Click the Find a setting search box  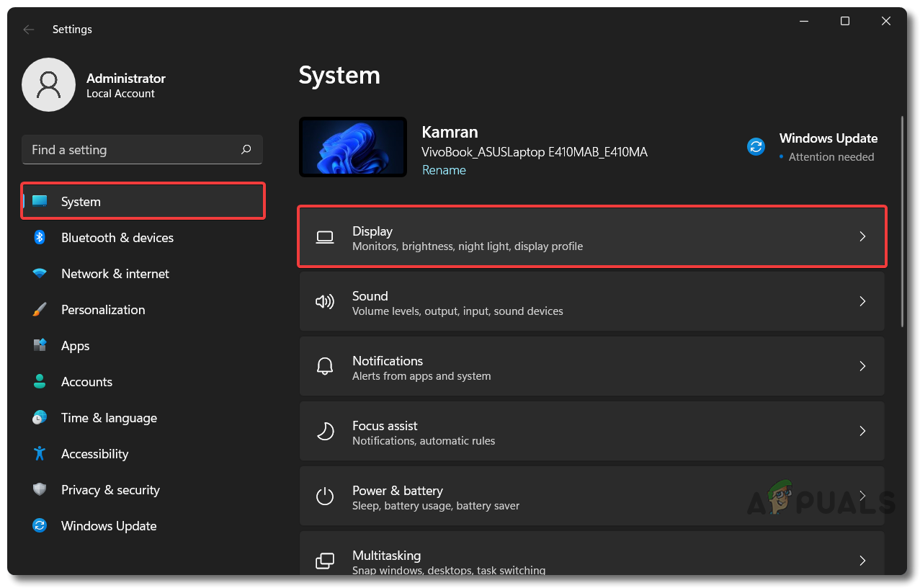133,150
